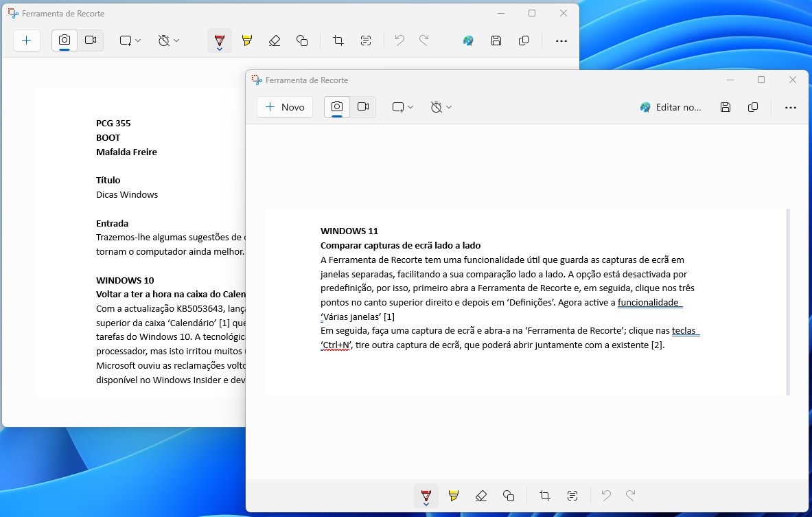Viewport: 812px width, 517px height.
Task: Open Shapes in the front window bottom toolbar
Action: [x=509, y=496]
